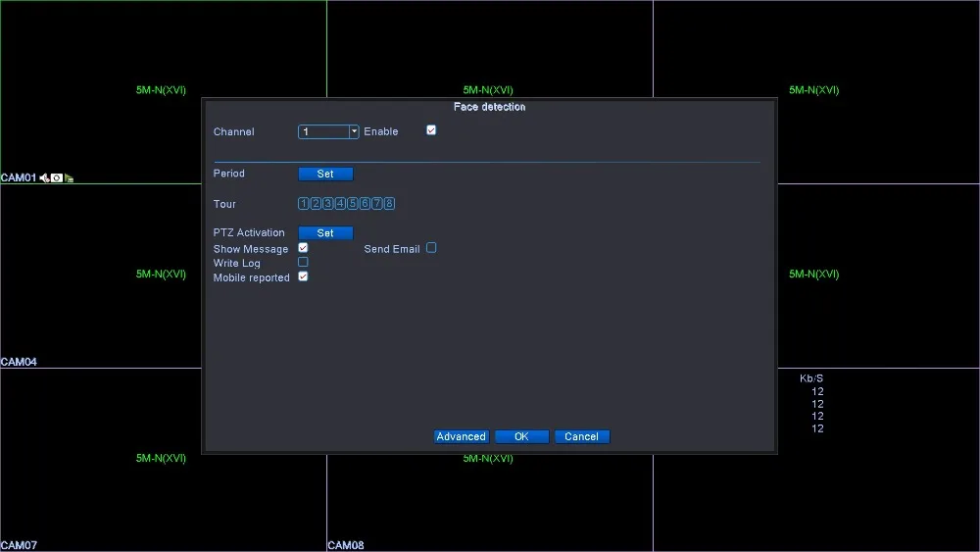
Task: Check the Write Log checkbox
Action: (303, 262)
